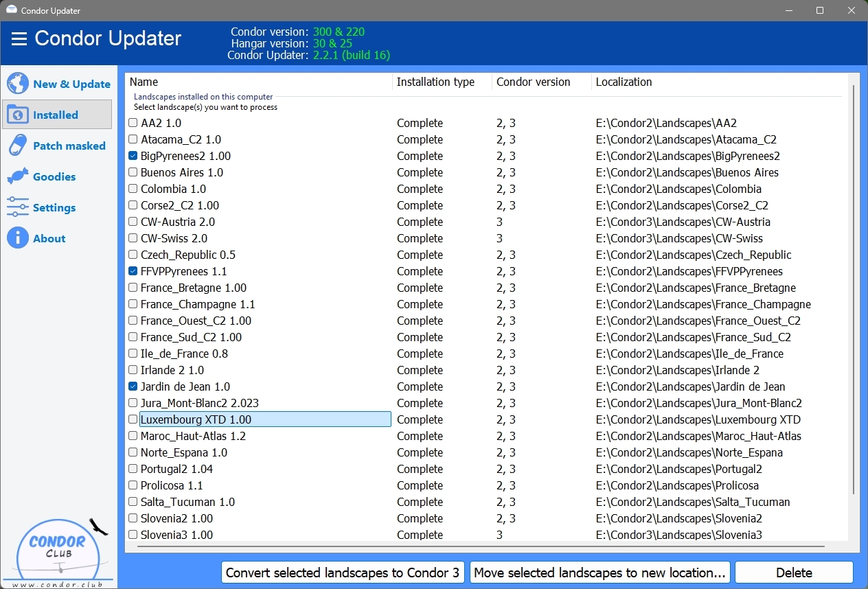Select France_Bretagne 1.00 in the list

click(x=193, y=288)
